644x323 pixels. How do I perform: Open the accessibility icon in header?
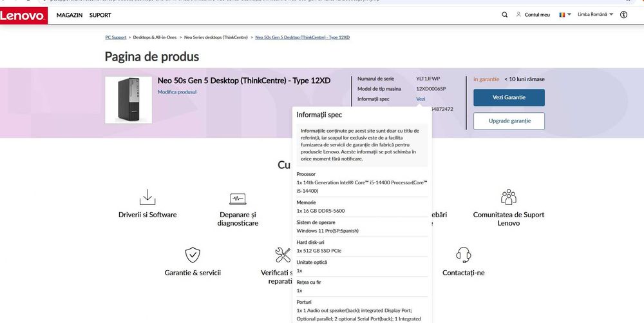623,15
